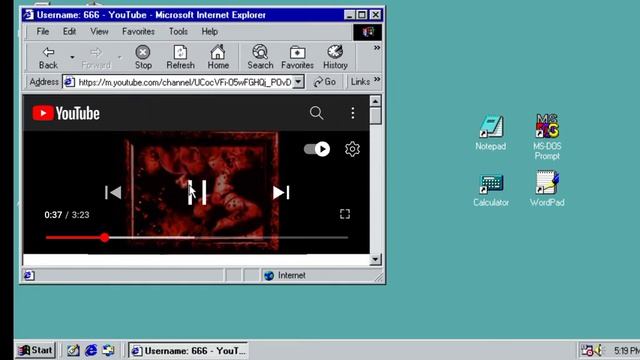Click the Windows logo throbber in IE
The height and width of the screenshot is (360, 640).
point(367,32)
